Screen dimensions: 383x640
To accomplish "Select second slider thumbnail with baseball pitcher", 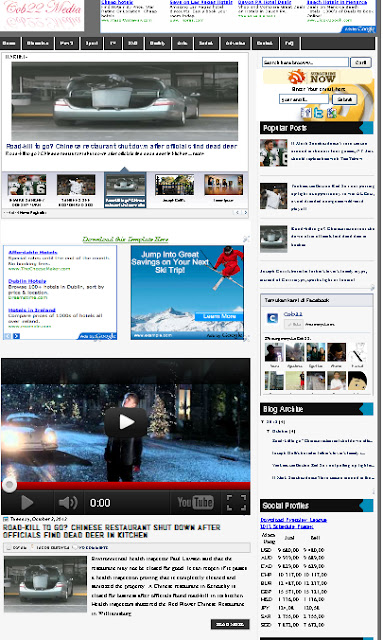I will [76, 184].
